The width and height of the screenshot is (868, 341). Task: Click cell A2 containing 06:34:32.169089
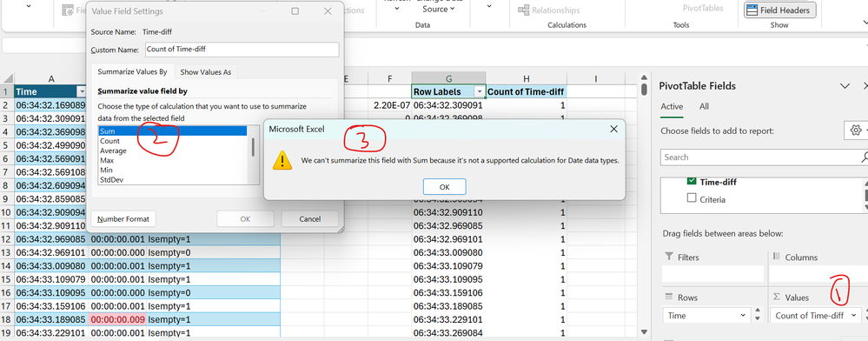tap(51, 104)
